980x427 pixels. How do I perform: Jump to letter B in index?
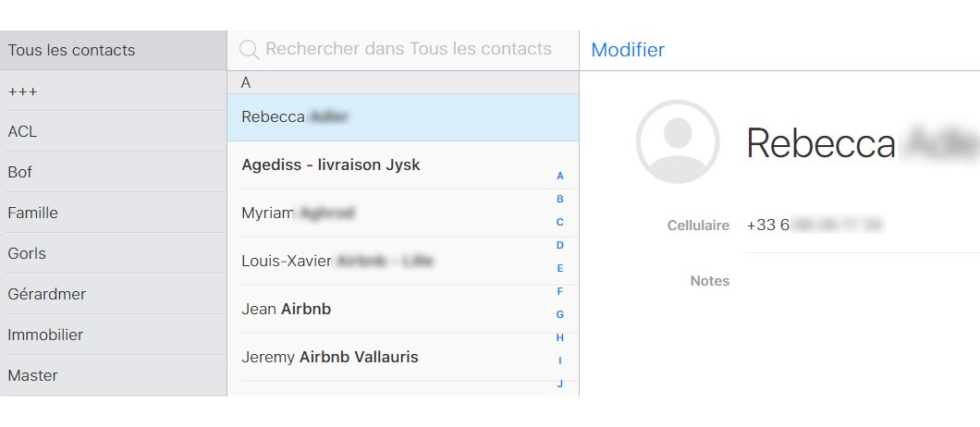[x=560, y=199]
